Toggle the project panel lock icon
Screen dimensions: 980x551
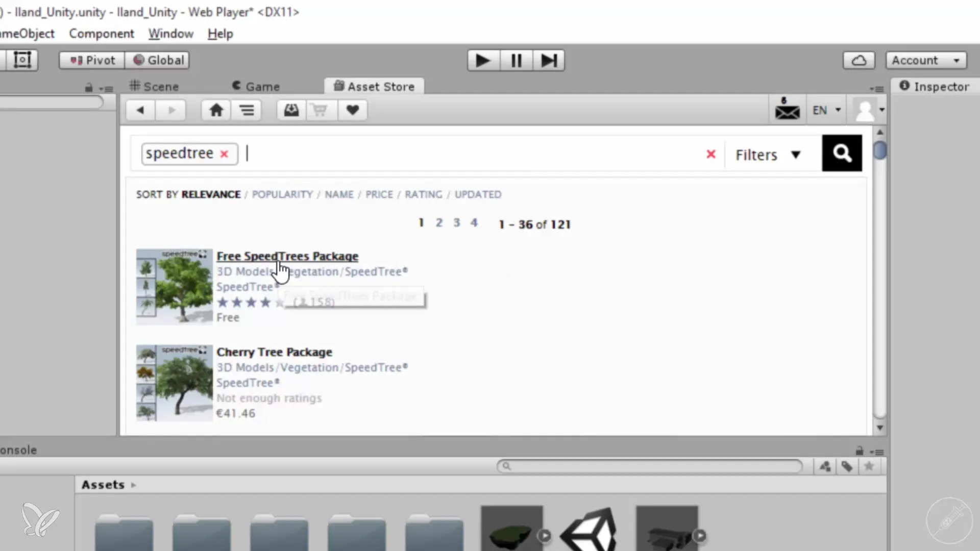tap(860, 451)
